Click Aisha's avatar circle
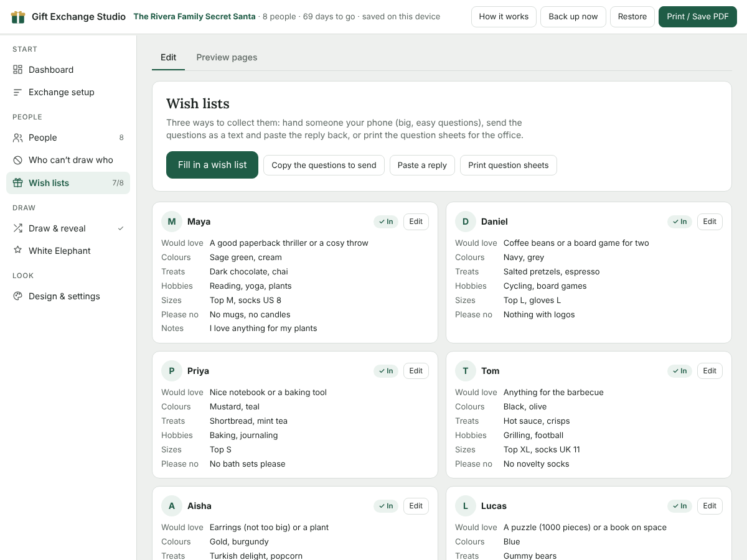 [x=172, y=506]
